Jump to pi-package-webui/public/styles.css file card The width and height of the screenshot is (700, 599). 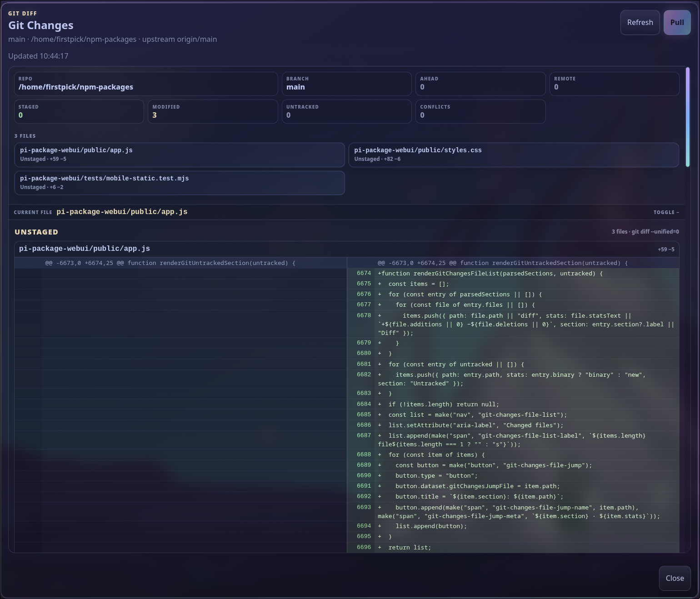click(514, 155)
